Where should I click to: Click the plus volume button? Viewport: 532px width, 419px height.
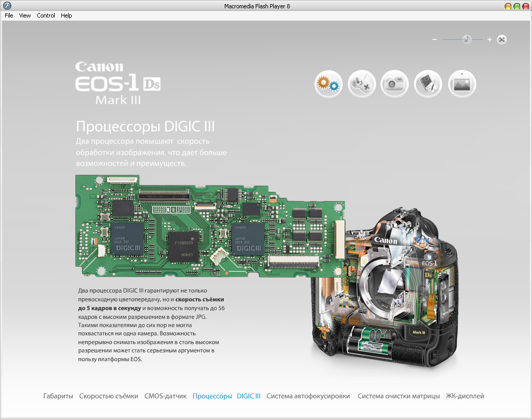489,40
